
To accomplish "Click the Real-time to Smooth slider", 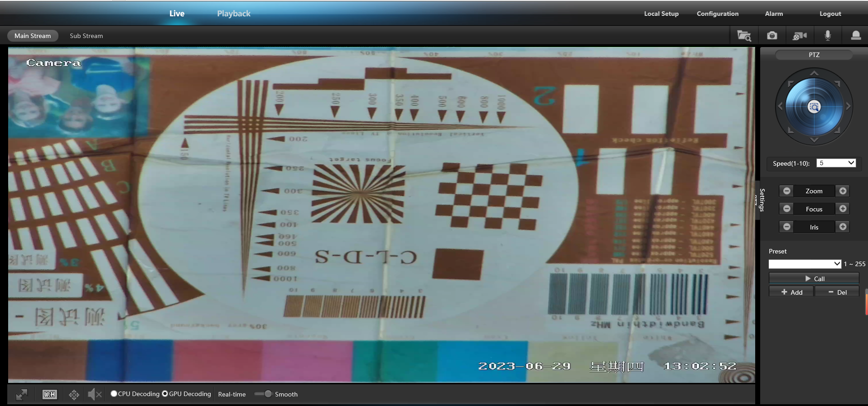I will (263, 394).
